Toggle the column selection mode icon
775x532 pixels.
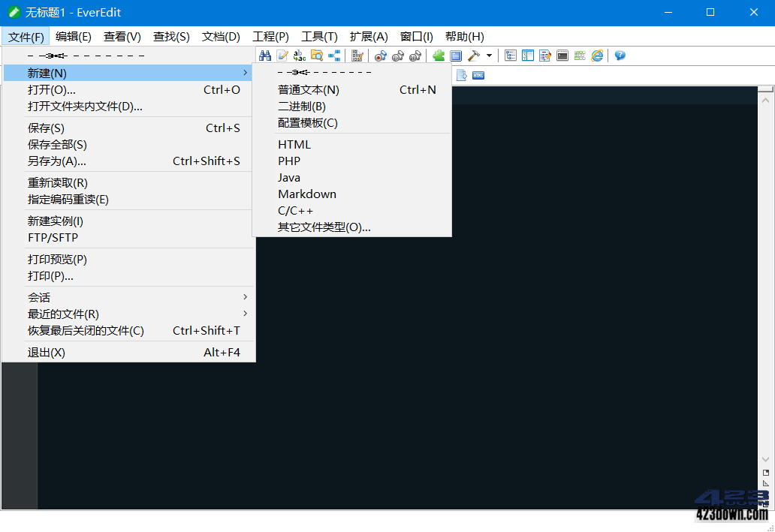pos(333,56)
